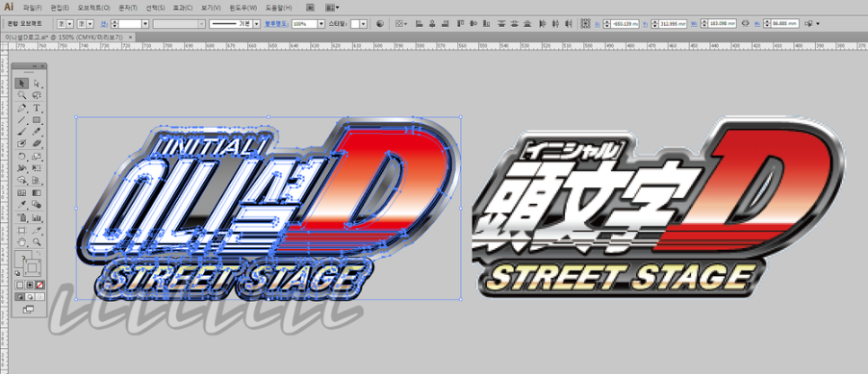Image resolution: width=868 pixels, height=374 pixels.
Task: Select the Perspective Grid tool
Action: (x=37, y=180)
